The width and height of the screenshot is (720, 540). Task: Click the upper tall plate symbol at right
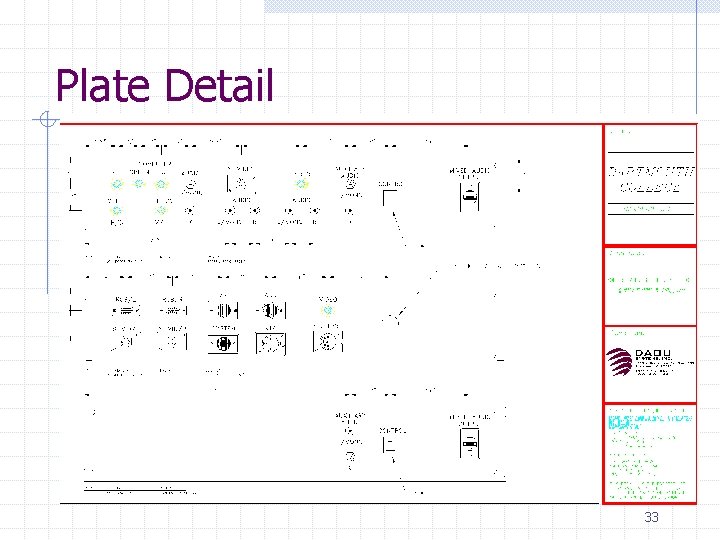[469, 197]
